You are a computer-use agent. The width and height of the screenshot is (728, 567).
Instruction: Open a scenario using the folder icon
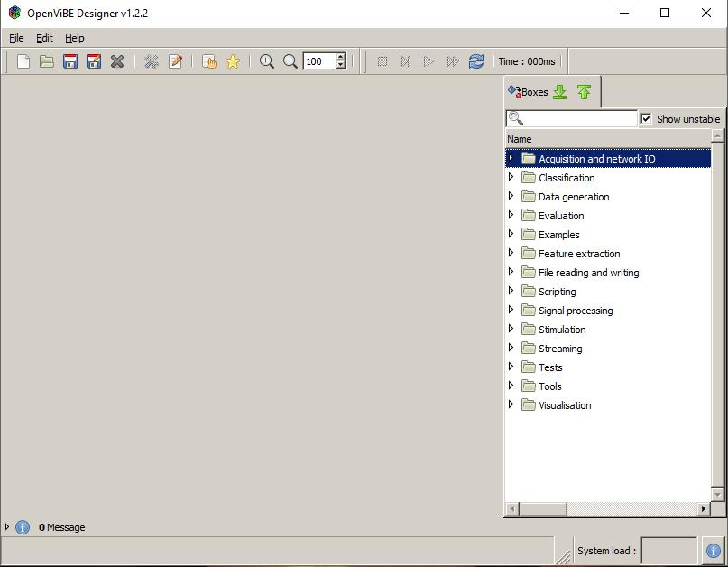tap(46, 61)
